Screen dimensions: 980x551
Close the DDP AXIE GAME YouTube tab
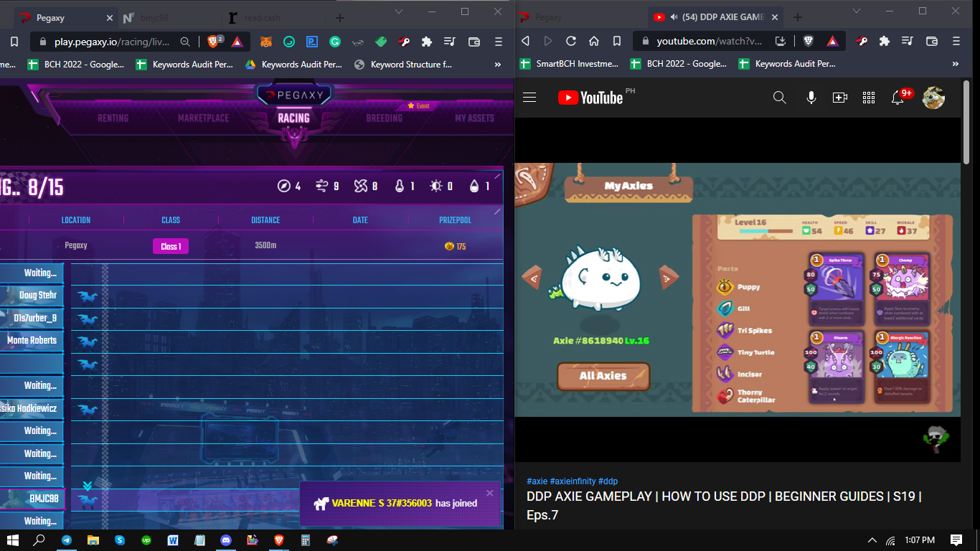point(774,17)
